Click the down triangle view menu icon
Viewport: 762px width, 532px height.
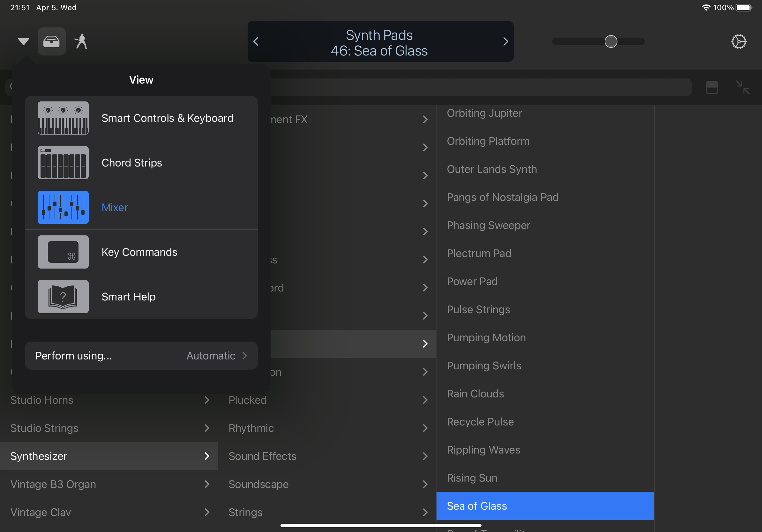coord(23,41)
